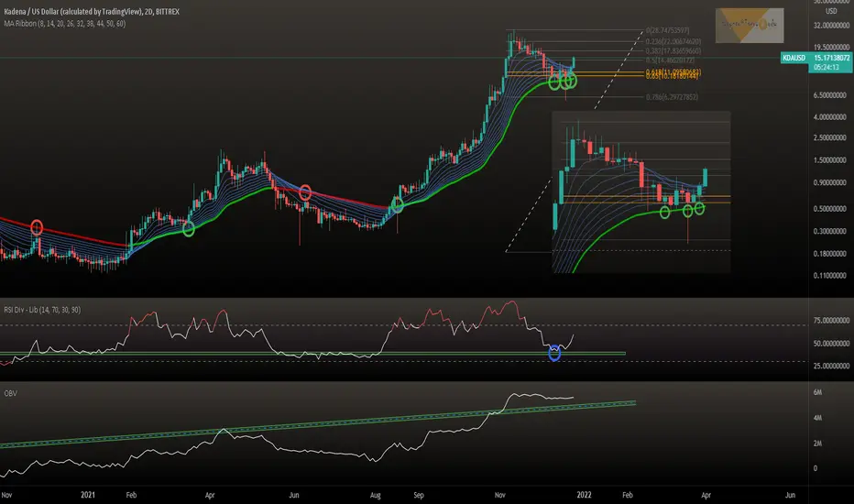Click the current price label 15.17138072
The height and width of the screenshot is (504, 854).
(x=831, y=58)
